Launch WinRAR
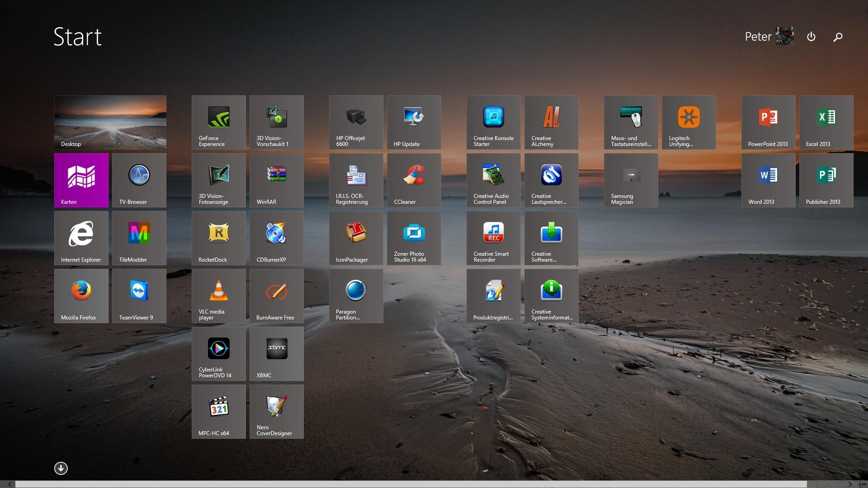Image resolution: width=868 pixels, height=488 pixels. click(x=277, y=180)
